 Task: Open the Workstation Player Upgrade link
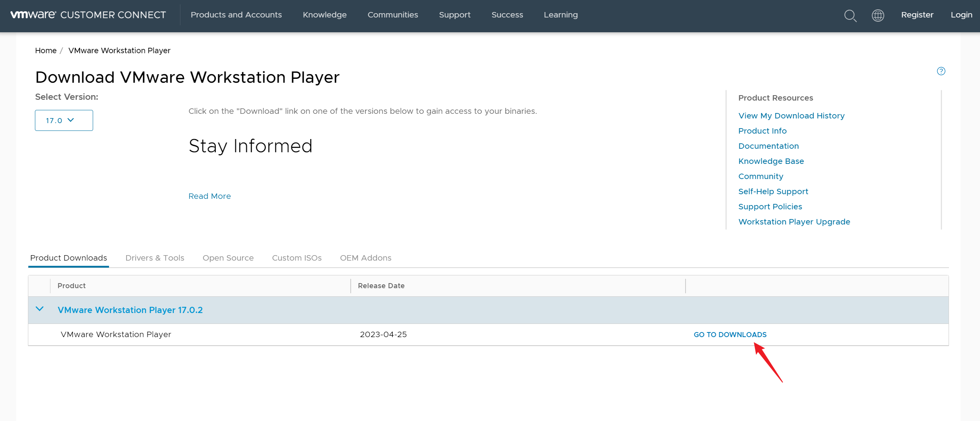pos(794,221)
